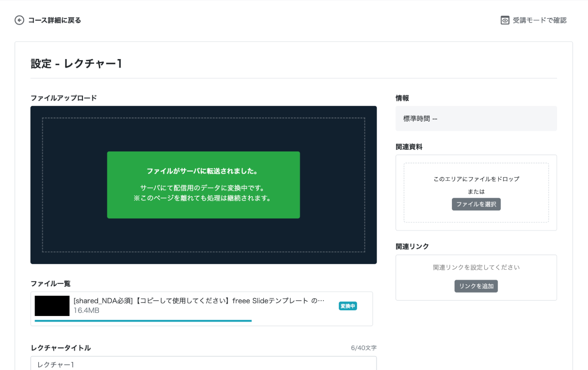Image resolution: width=588 pixels, height=370 pixels.
Task: Click the green ファイルがサーバに転送されました message box
Action: (x=204, y=185)
